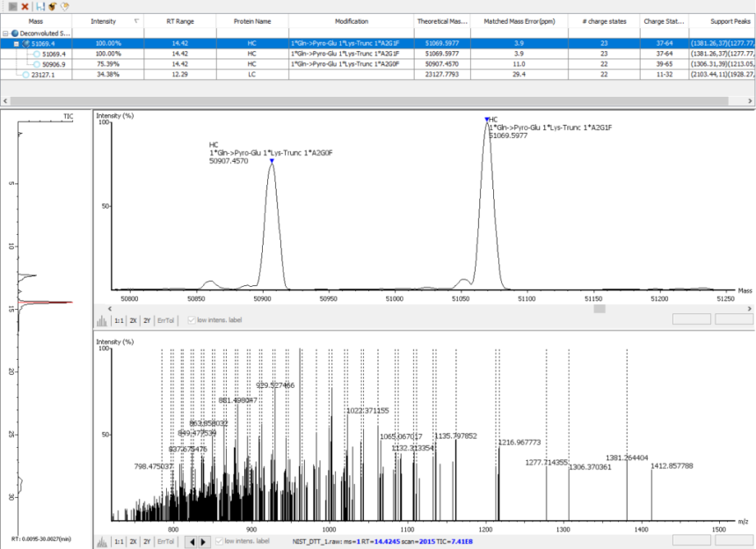Click the 2Y zoom control for the mass spectrum

coord(147,320)
